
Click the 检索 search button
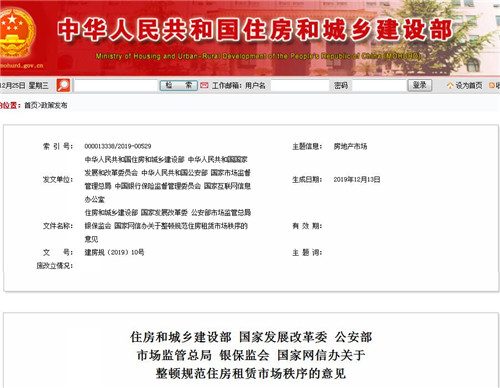pos(179,85)
